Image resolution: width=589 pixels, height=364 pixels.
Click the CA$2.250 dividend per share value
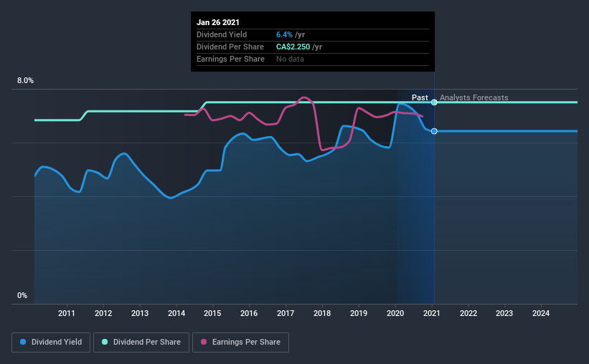293,47
